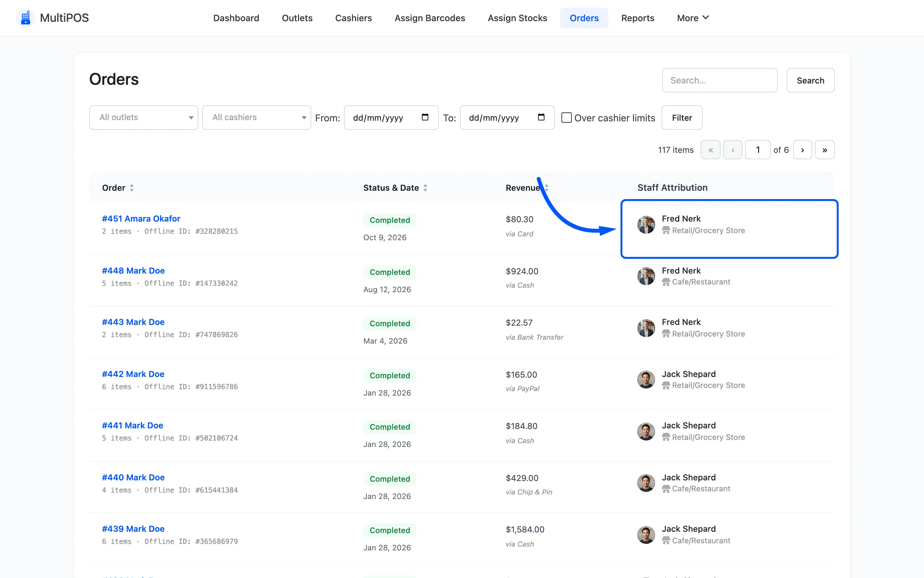Enable Over cashier limits checkbox
924x578 pixels.
[x=566, y=117]
